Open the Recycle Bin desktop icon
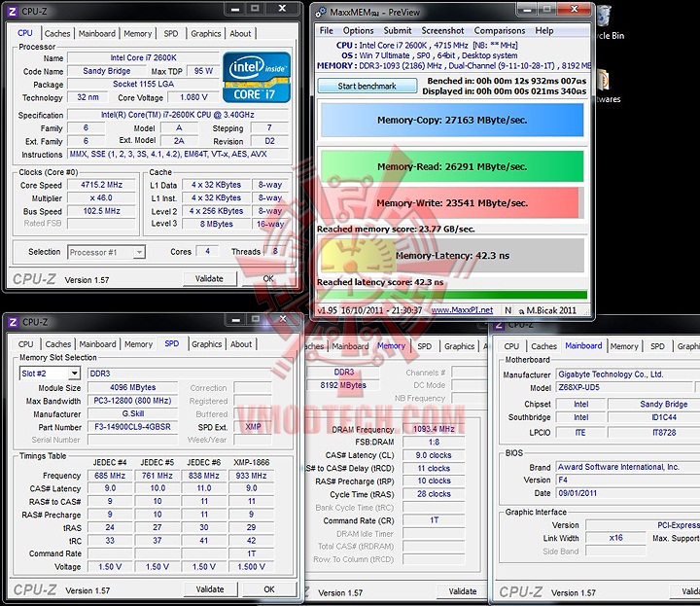 coord(604,20)
